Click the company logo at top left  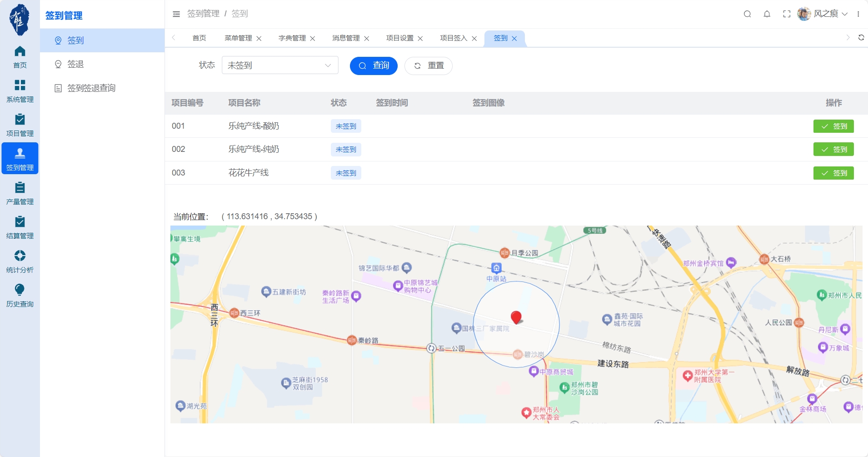[20, 20]
